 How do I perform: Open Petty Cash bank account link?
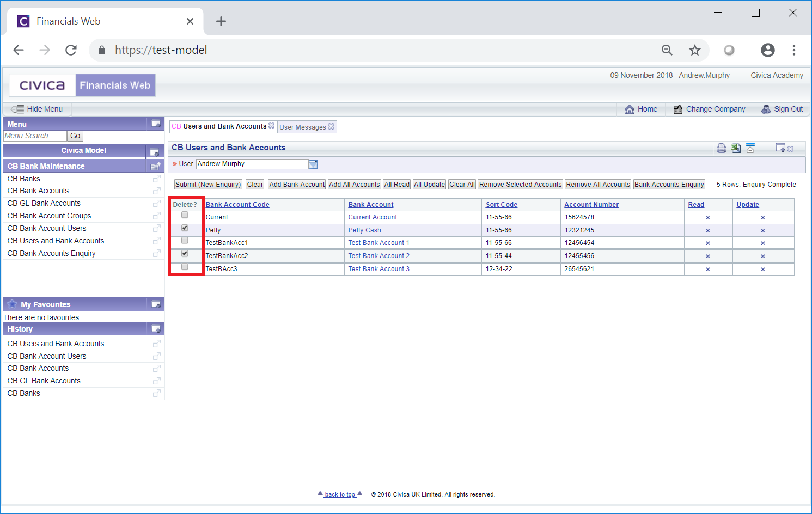365,230
